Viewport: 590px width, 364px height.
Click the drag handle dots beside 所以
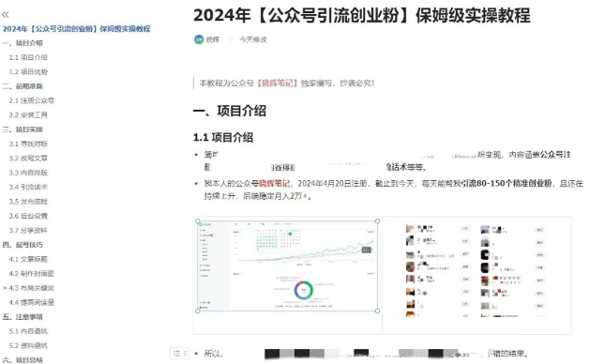click(185, 353)
